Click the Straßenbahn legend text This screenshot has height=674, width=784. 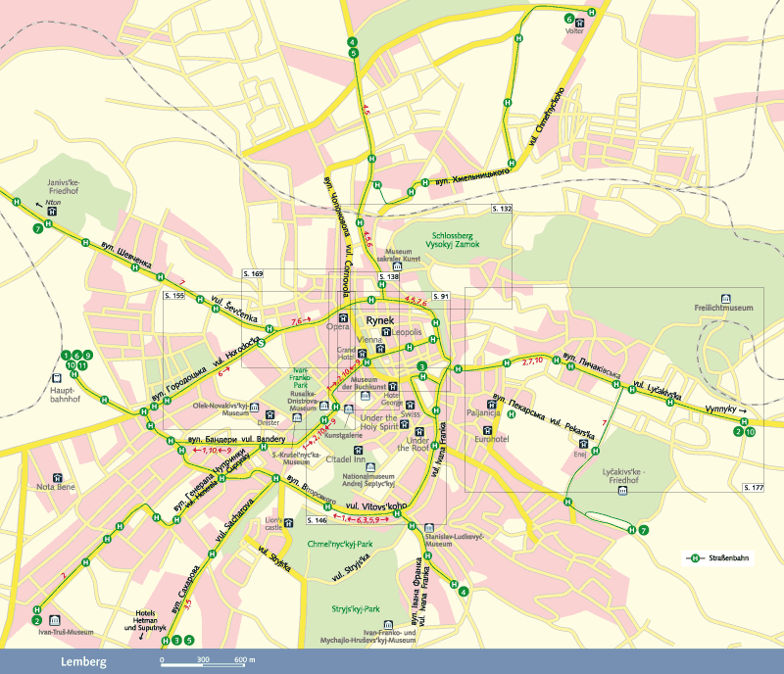click(x=728, y=558)
